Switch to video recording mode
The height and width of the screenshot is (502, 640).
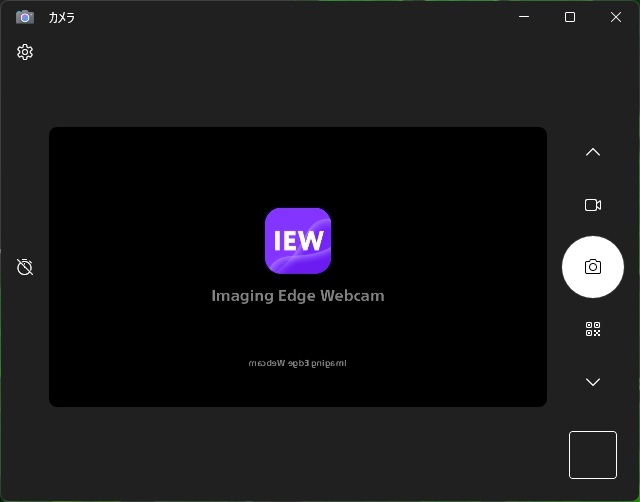(x=593, y=205)
